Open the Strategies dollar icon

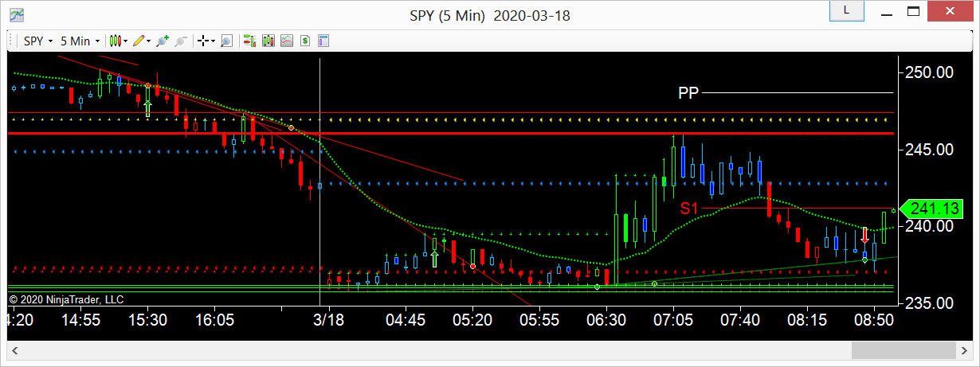pyautogui.click(x=305, y=41)
